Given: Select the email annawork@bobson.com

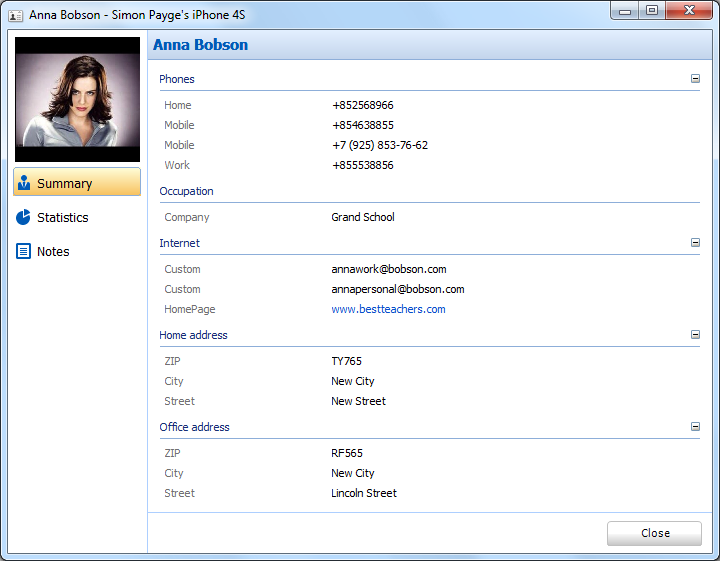Looking at the screenshot, I should tap(389, 269).
